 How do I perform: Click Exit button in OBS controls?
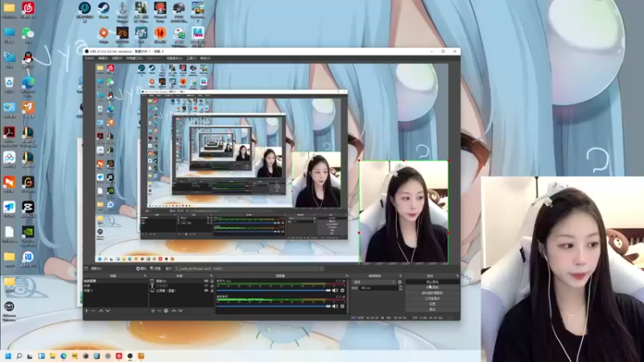click(x=432, y=310)
